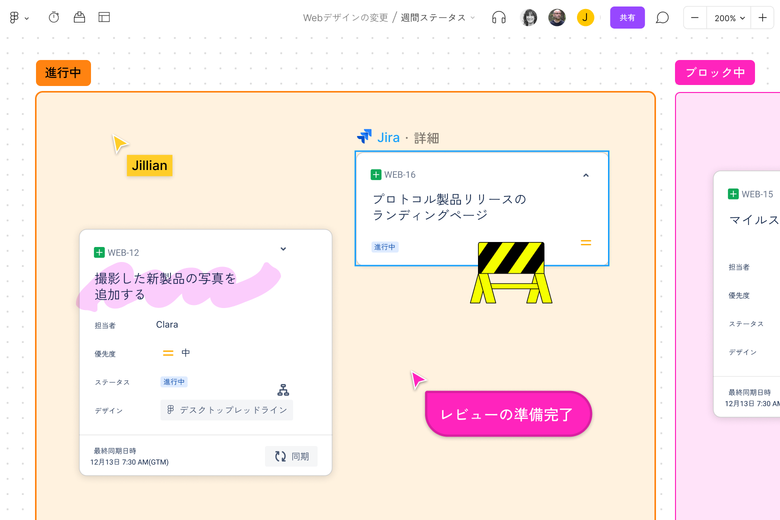Image resolution: width=780 pixels, height=520 pixels.
Task: Open the 200% zoom level dropdown
Action: tap(729, 18)
